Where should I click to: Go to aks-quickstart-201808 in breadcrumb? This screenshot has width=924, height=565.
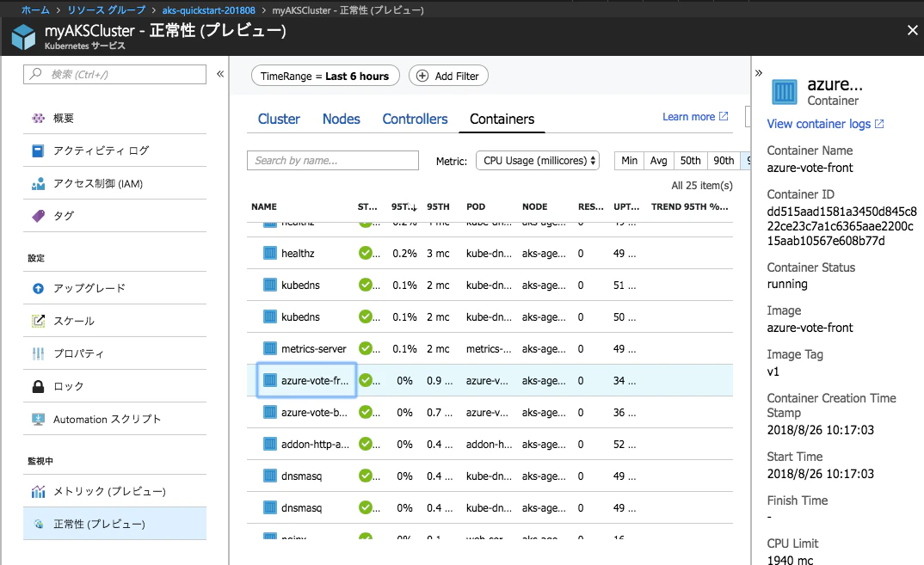pyautogui.click(x=208, y=10)
